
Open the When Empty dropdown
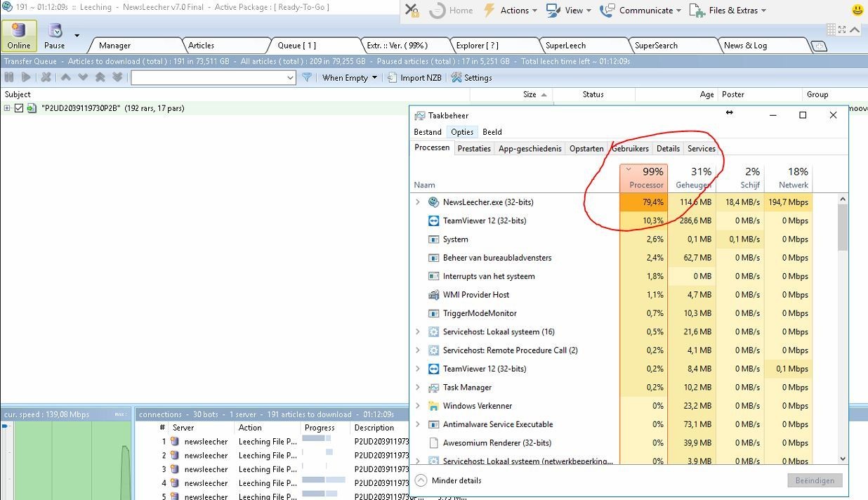350,78
